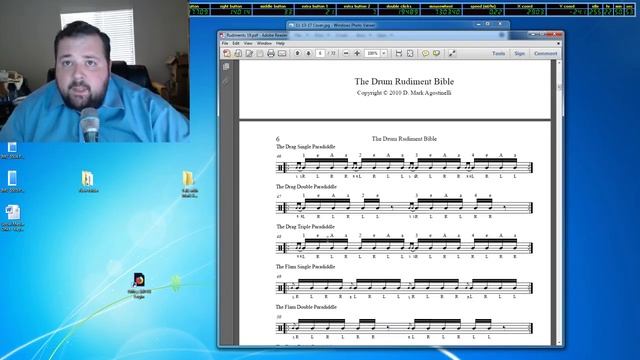Show Page Thumbnails in left navigation pane
The image size is (640, 360).
[x=226, y=67]
